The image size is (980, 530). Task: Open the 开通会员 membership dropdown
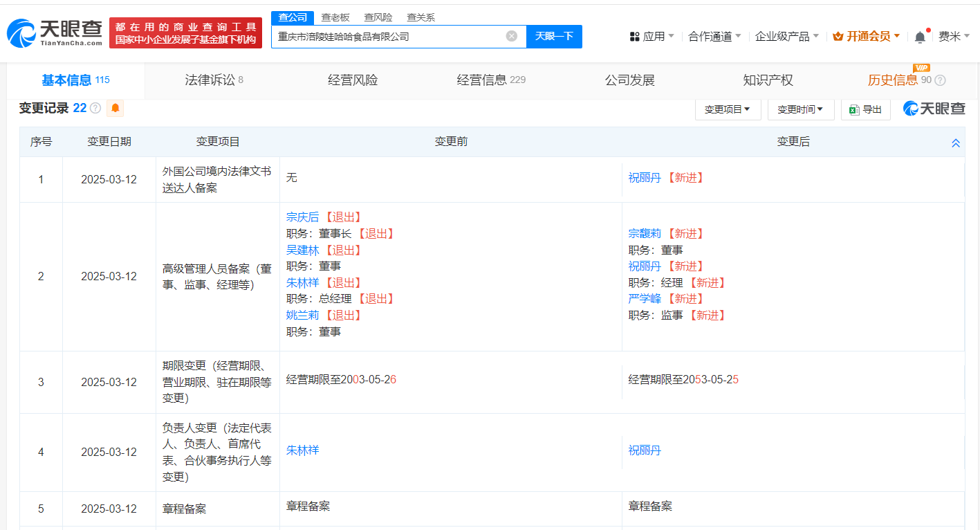pos(867,37)
